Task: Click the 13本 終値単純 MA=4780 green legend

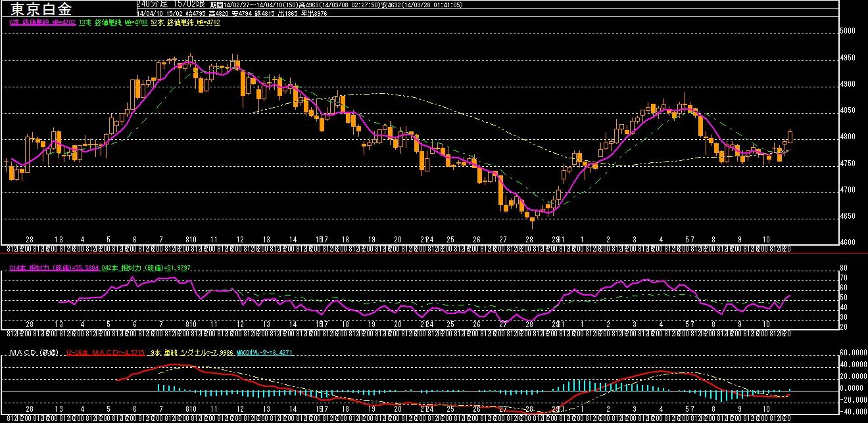Action: coord(112,22)
